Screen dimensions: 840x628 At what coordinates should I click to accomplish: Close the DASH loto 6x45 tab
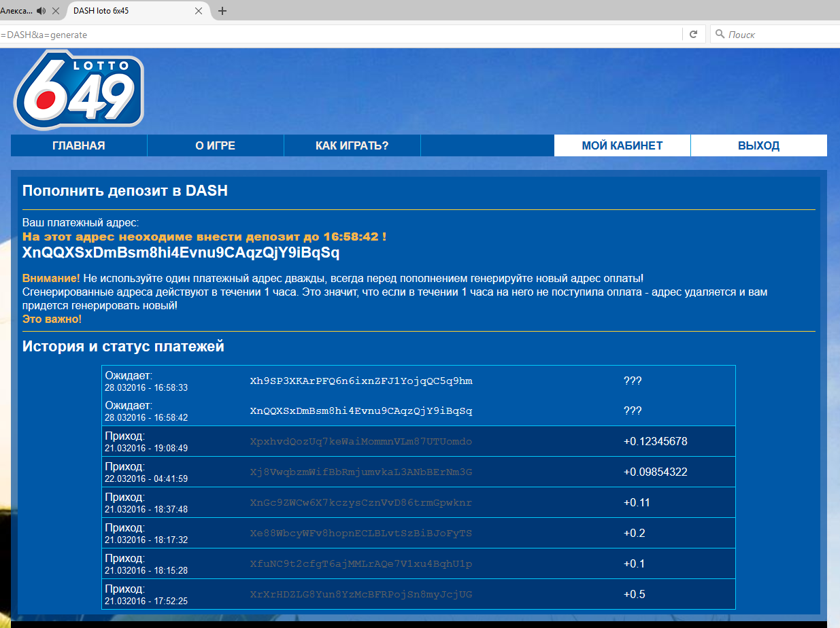199,11
